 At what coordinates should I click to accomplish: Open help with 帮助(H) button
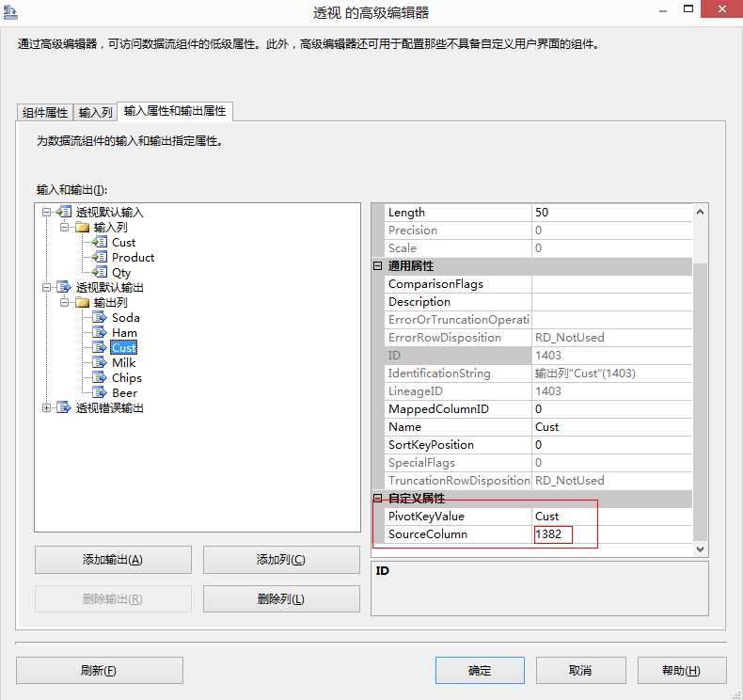(x=682, y=671)
